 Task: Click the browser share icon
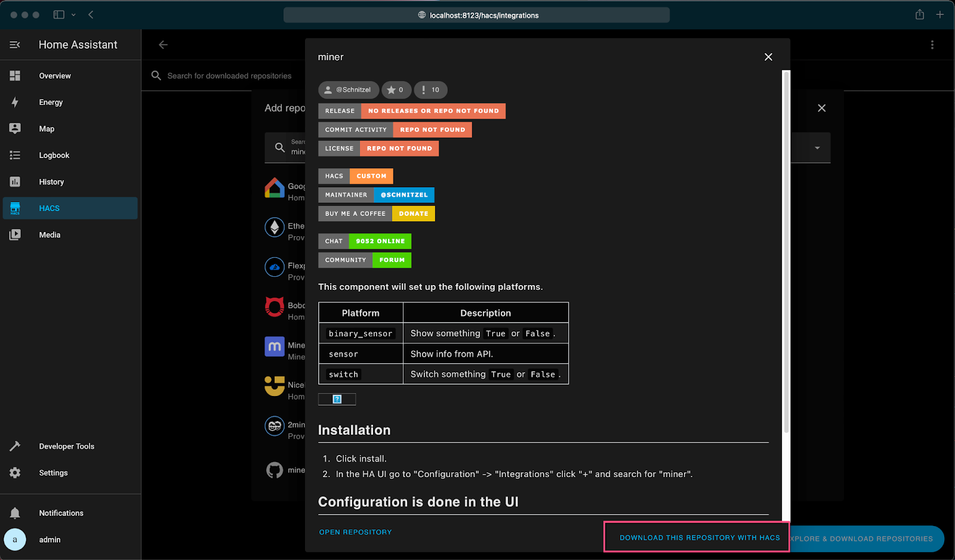coord(920,14)
